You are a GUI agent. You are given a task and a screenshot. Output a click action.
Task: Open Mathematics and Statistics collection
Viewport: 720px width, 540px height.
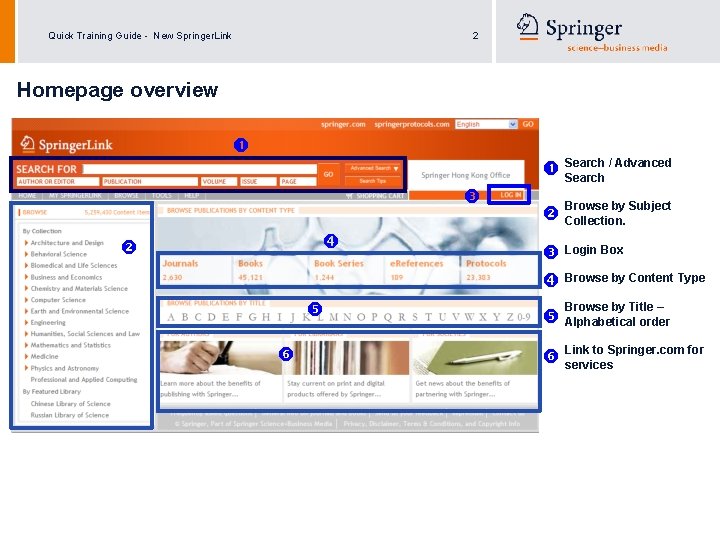pyautogui.click(x=70, y=345)
